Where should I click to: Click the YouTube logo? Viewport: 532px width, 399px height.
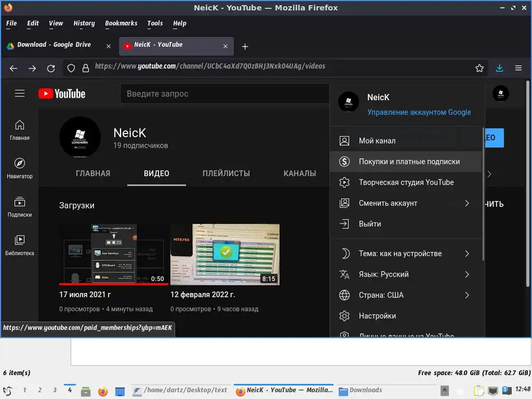(x=62, y=94)
